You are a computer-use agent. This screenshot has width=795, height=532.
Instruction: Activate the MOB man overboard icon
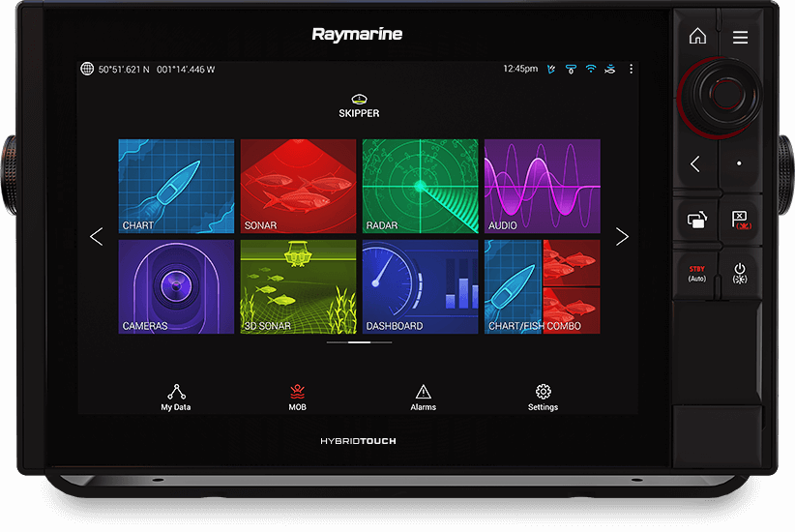[297, 398]
